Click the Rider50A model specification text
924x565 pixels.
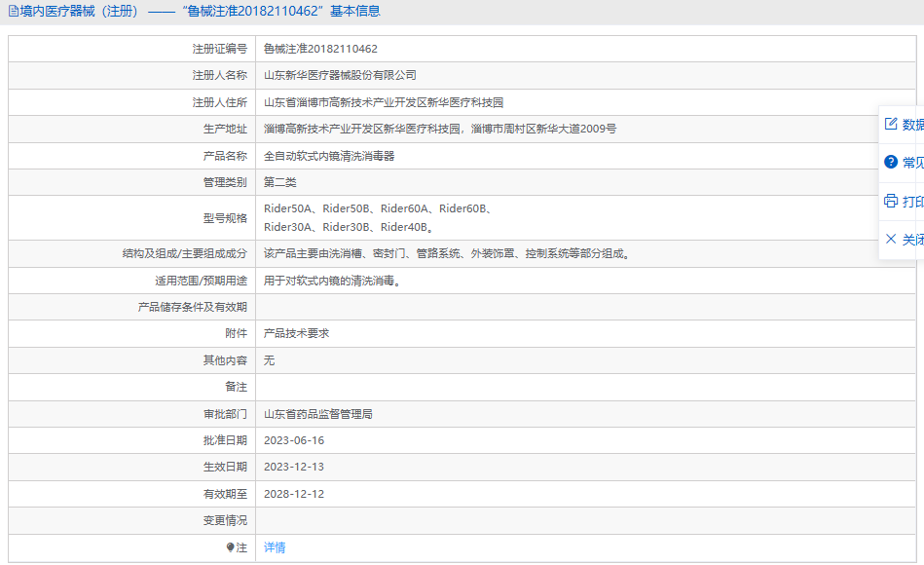pyautogui.click(x=287, y=208)
